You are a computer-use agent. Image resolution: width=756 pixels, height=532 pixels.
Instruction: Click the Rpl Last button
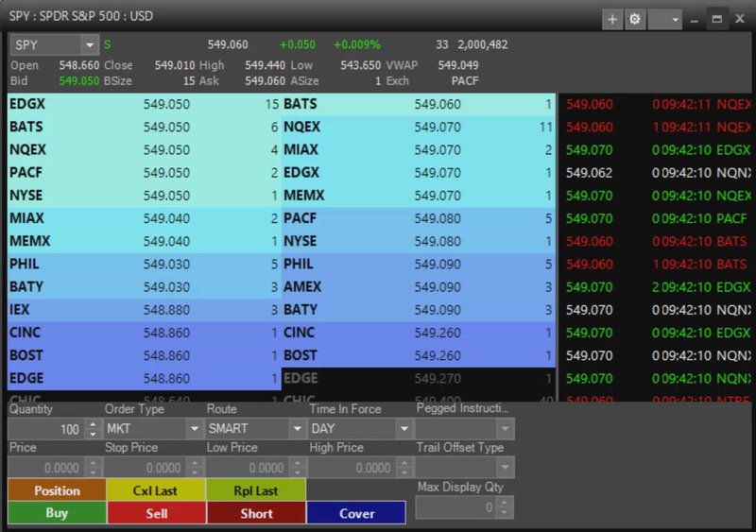256,490
